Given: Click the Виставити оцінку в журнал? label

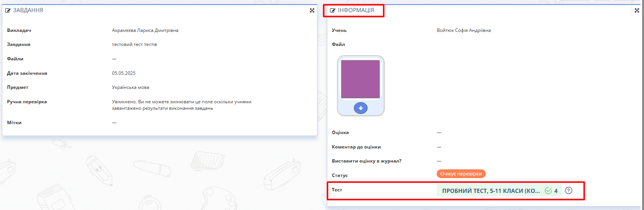Looking at the screenshot, I should pos(366,161).
